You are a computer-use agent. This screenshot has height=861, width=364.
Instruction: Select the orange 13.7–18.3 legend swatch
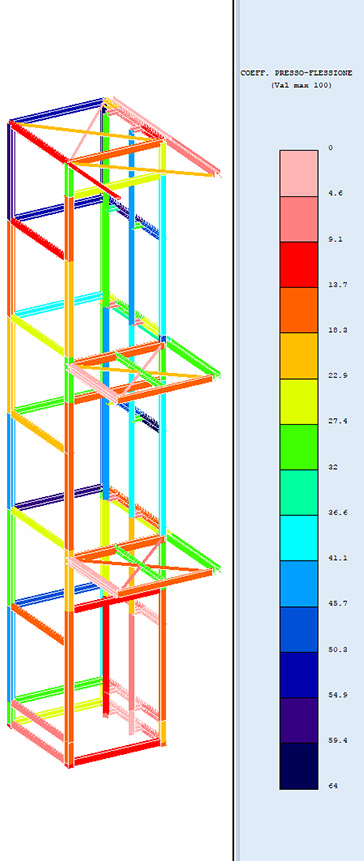(299, 310)
